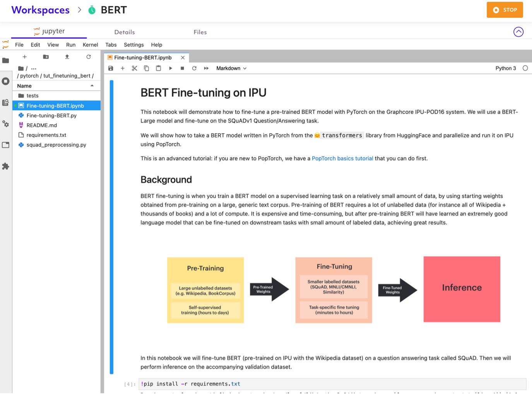
Task: Open the README.md file
Action: tap(56, 125)
